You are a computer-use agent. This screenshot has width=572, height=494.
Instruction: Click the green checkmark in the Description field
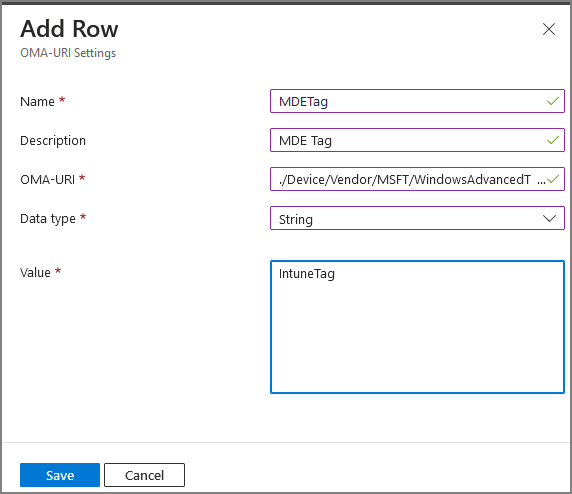553,140
